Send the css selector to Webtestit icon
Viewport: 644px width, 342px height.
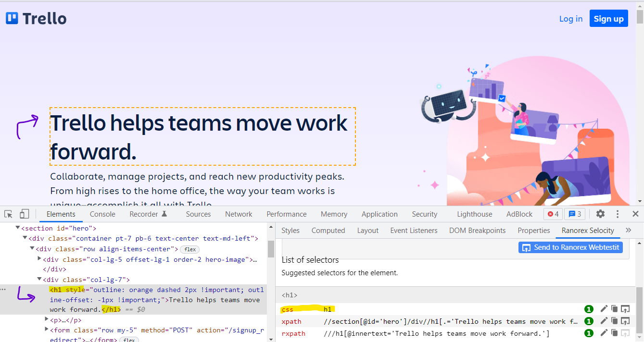click(625, 309)
